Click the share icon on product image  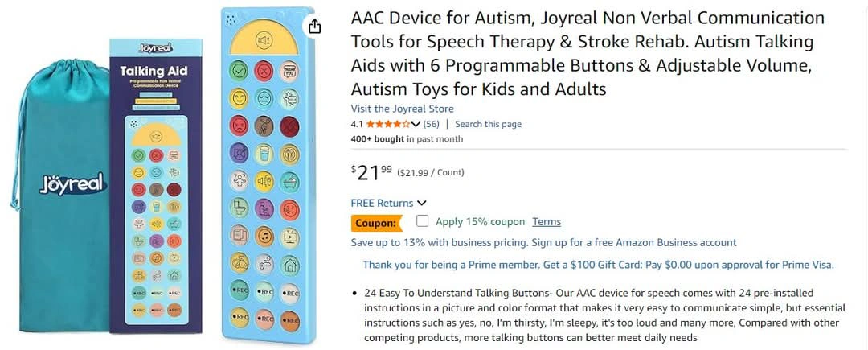click(x=314, y=26)
